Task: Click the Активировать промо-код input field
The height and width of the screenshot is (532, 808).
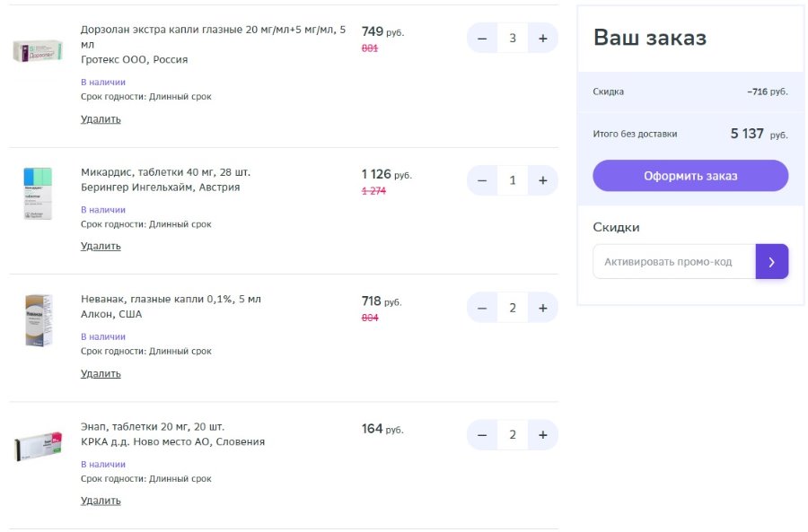Action: (x=674, y=262)
